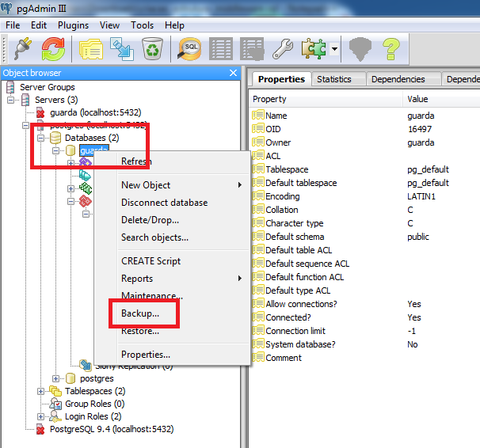The height and width of the screenshot is (448, 480).
Task: Click the Slony Replication icon
Action: click(86, 365)
